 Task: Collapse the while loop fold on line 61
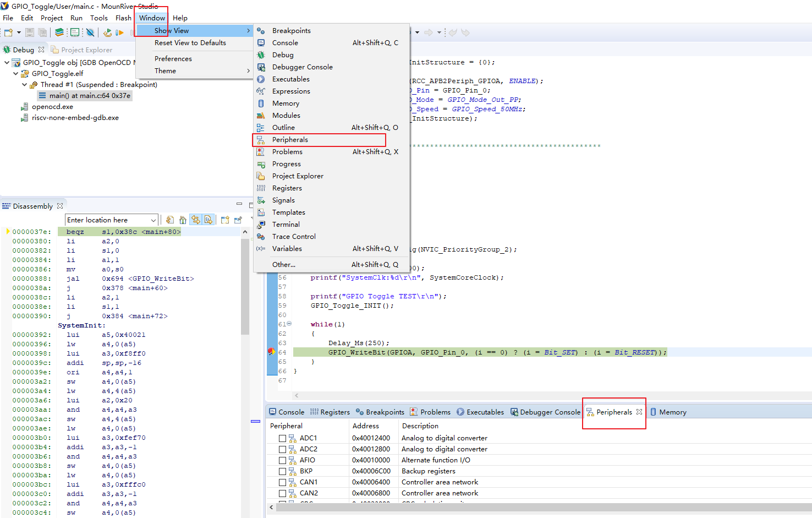click(x=289, y=324)
